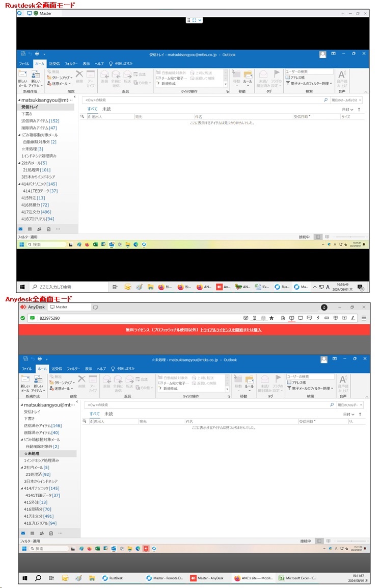Open AnyDesk actions lightning icon
This screenshot has width=382, height=588.
coord(318,318)
